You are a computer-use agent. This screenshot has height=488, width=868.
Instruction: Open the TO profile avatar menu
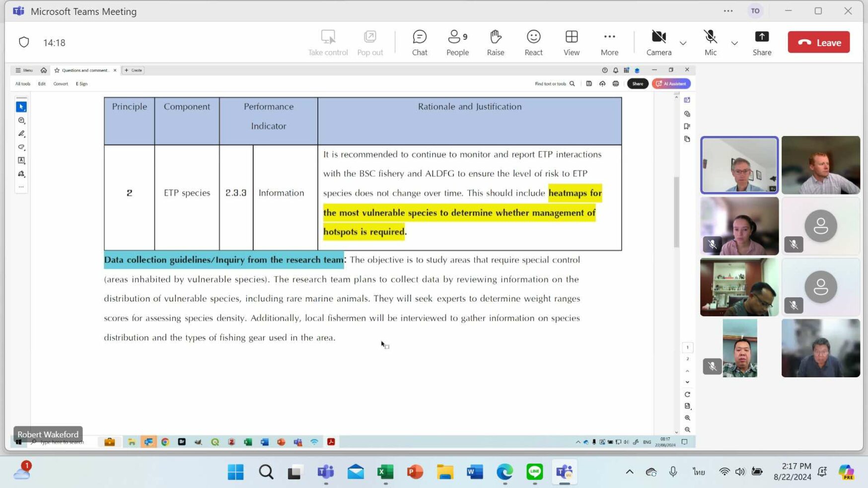point(755,11)
